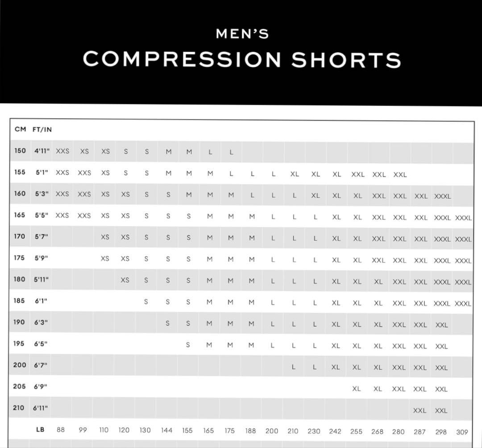Select the 144 lb weight value
This screenshot has width=482, height=448.
click(x=166, y=430)
